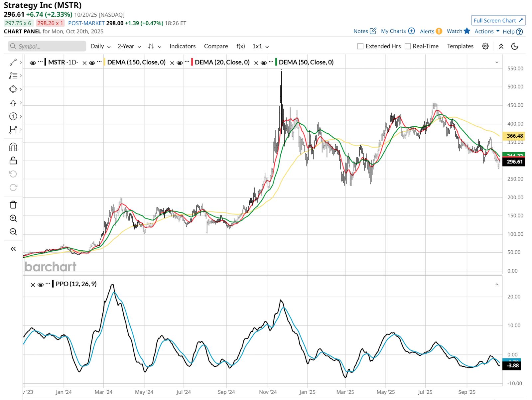Enable the Extended Hrs checkbox
The image size is (532, 400).
coord(360,46)
